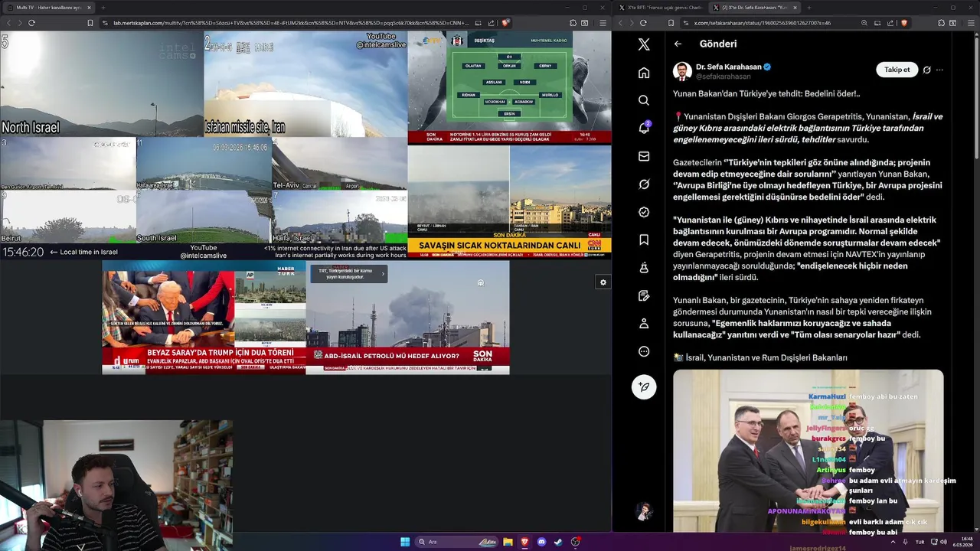Click Brave shield in X window
980x551 pixels.
tap(904, 23)
